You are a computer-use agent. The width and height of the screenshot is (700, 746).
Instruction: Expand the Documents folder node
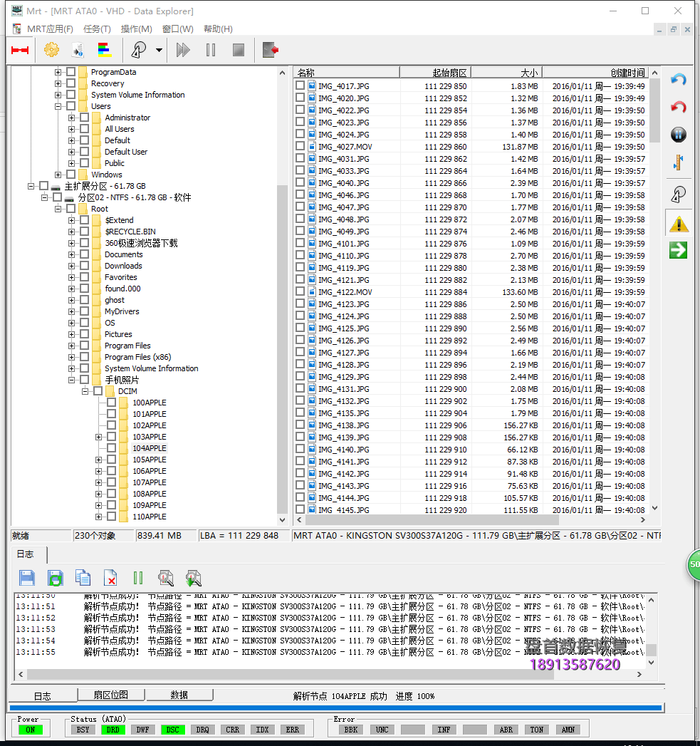(x=71, y=254)
